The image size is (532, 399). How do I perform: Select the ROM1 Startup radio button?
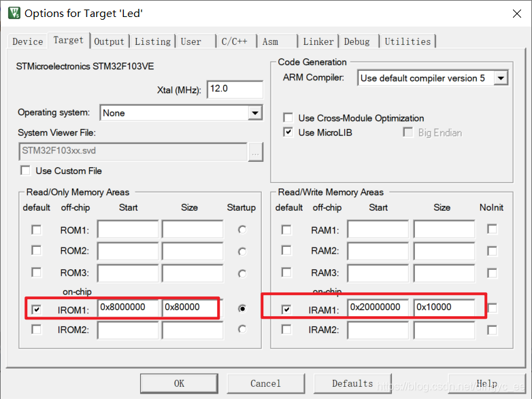click(x=242, y=230)
